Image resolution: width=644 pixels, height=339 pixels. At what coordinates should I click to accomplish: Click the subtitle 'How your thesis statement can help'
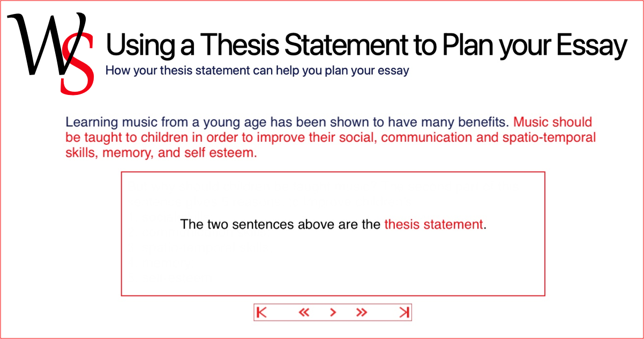[257, 70]
